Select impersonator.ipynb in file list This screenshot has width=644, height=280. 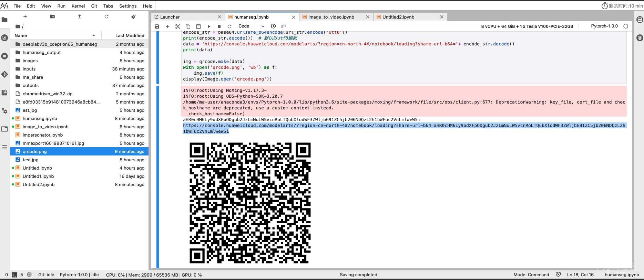80,135
